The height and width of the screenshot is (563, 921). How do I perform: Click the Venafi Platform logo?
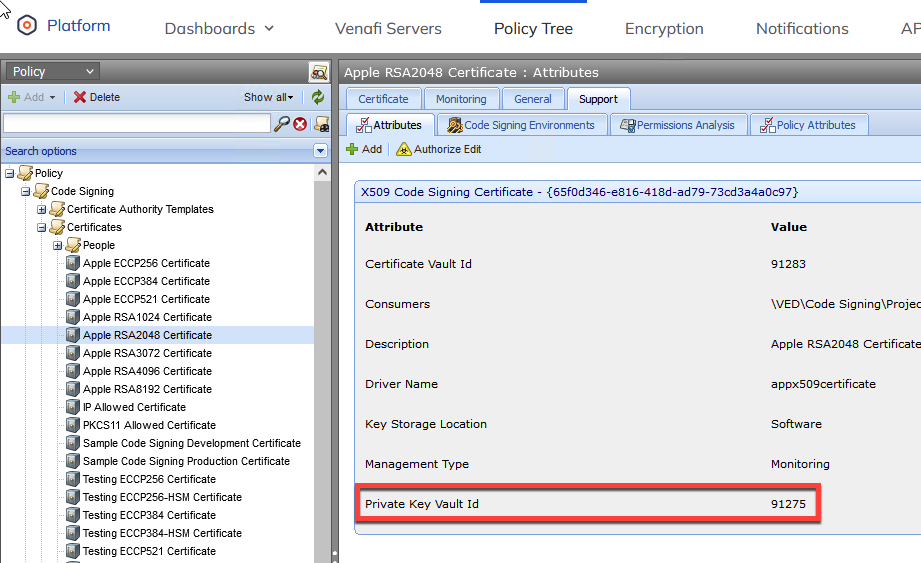tap(27, 26)
